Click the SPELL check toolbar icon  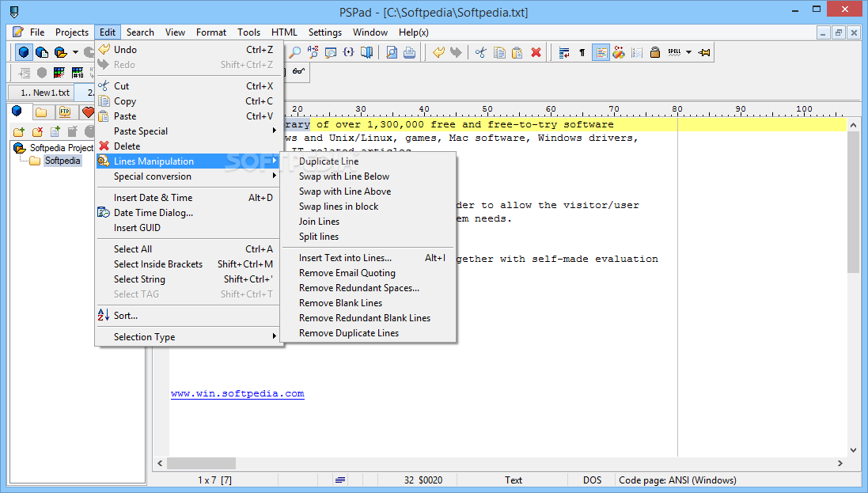tap(674, 52)
